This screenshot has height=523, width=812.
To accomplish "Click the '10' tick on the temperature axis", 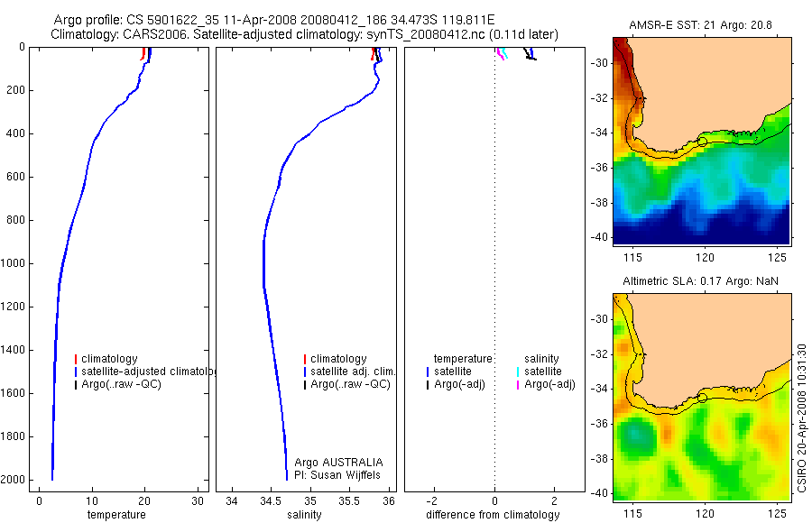I will [92, 501].
